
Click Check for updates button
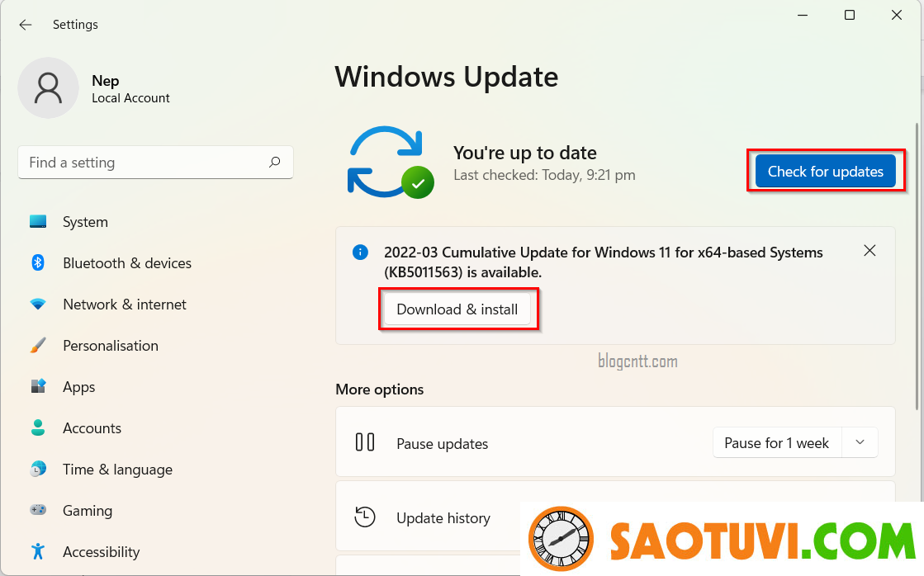(826, 171)
